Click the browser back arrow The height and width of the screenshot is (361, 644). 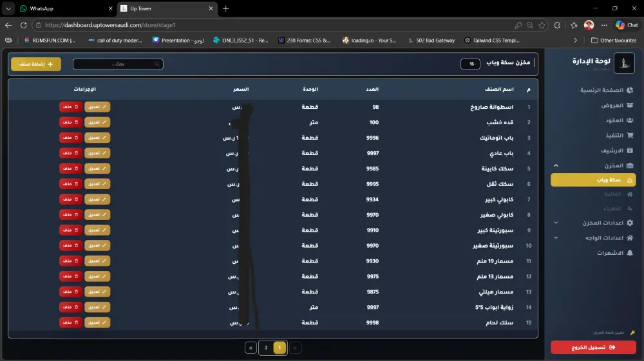coord(8,25)
